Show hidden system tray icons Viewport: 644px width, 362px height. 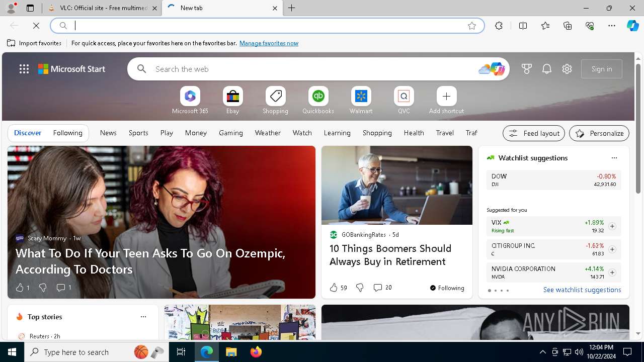pos(542,352)
